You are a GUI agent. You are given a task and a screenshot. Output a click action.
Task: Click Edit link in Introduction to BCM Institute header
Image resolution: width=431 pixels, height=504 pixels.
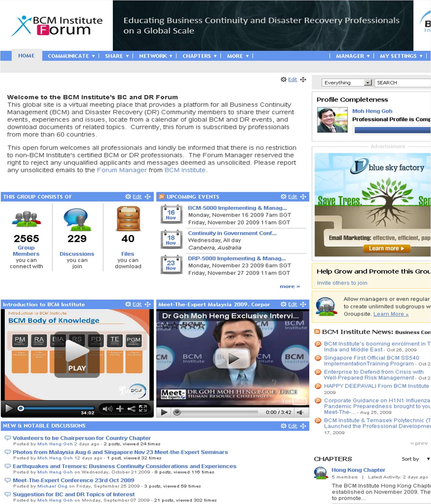point(137,304)
